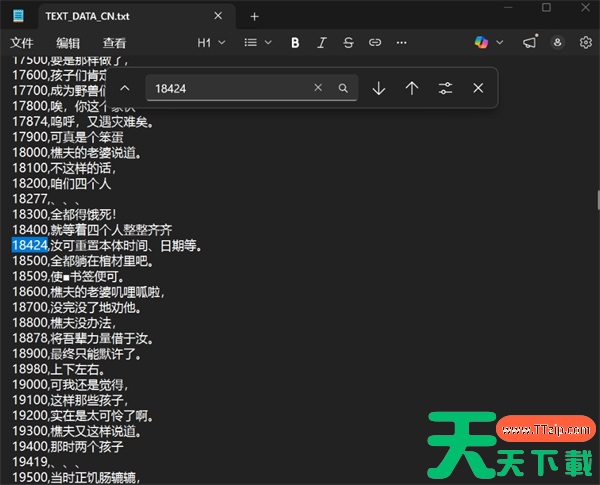Click line 17874,呜呼，又遇灾难矣。
The width and height of the screenshot is (600, 485).
click(83, 122)
